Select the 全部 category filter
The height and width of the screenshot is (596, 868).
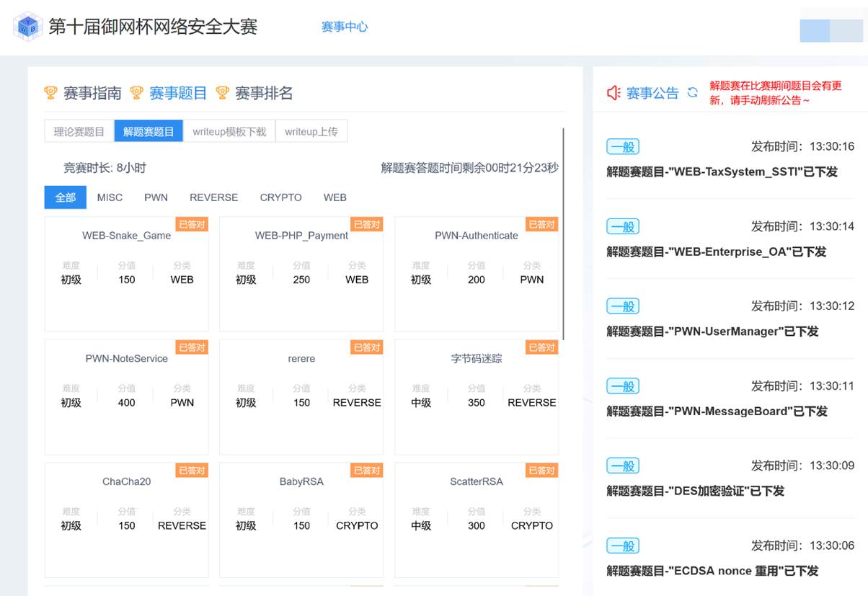pyautogui.click(x=66, y=197)
